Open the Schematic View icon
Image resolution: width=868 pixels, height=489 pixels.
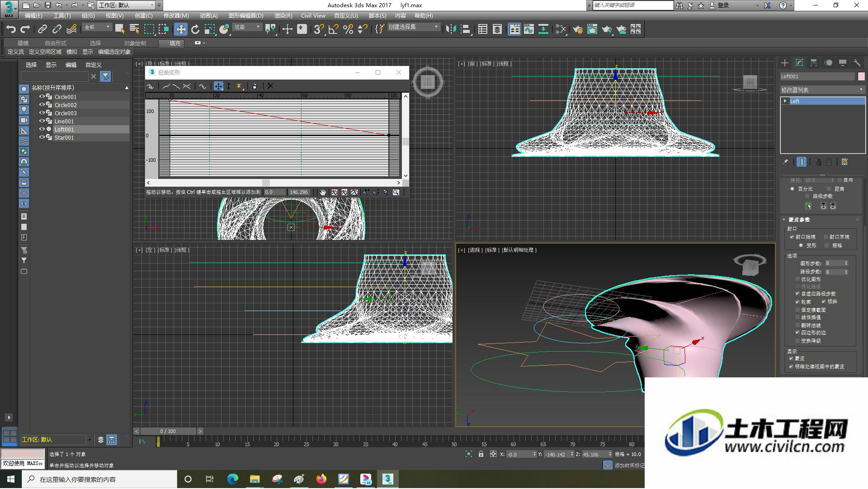[x=543, y=29]
